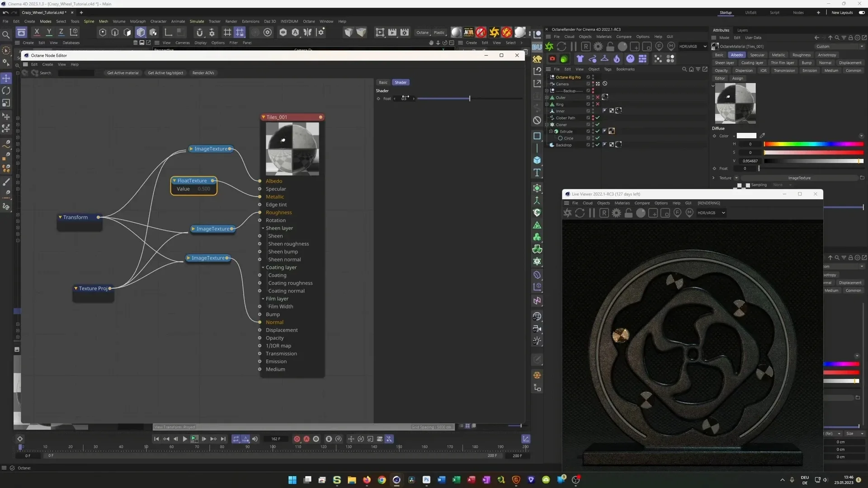Disable the Cloner enable checkmark in Object Manager

(598, 125)
